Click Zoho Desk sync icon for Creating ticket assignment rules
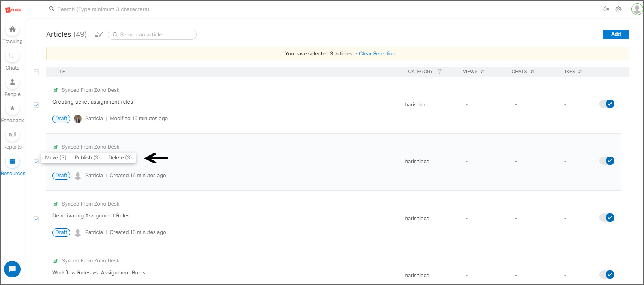The width and height of the screenshot is (644, 285). point(56,90)
